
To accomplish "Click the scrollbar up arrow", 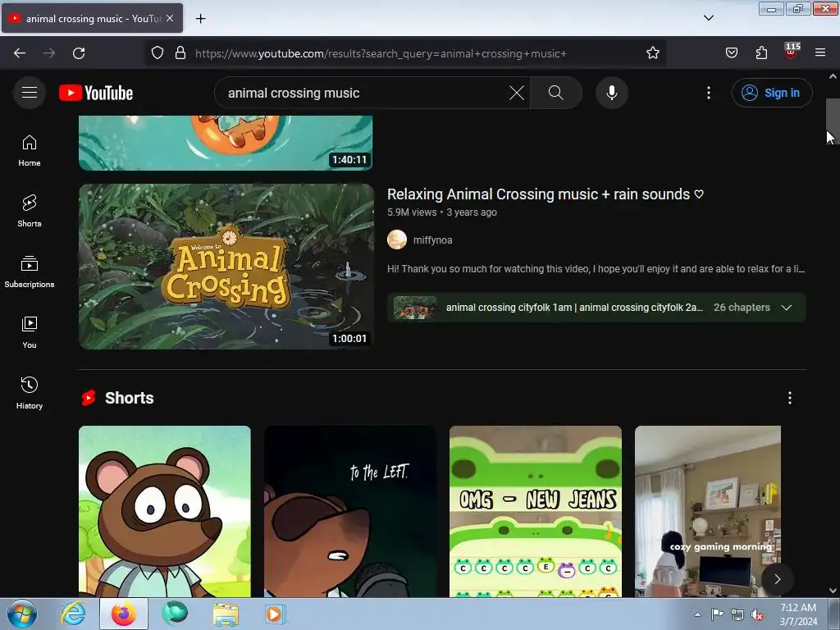I will pyautogui.click(x=833, y=76).
